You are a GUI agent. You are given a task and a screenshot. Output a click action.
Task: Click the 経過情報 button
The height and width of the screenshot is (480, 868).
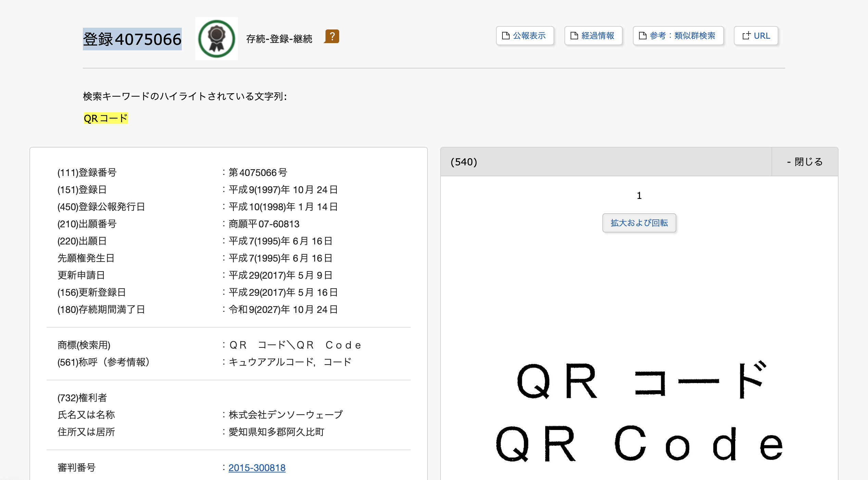click(x=593, y=35)
